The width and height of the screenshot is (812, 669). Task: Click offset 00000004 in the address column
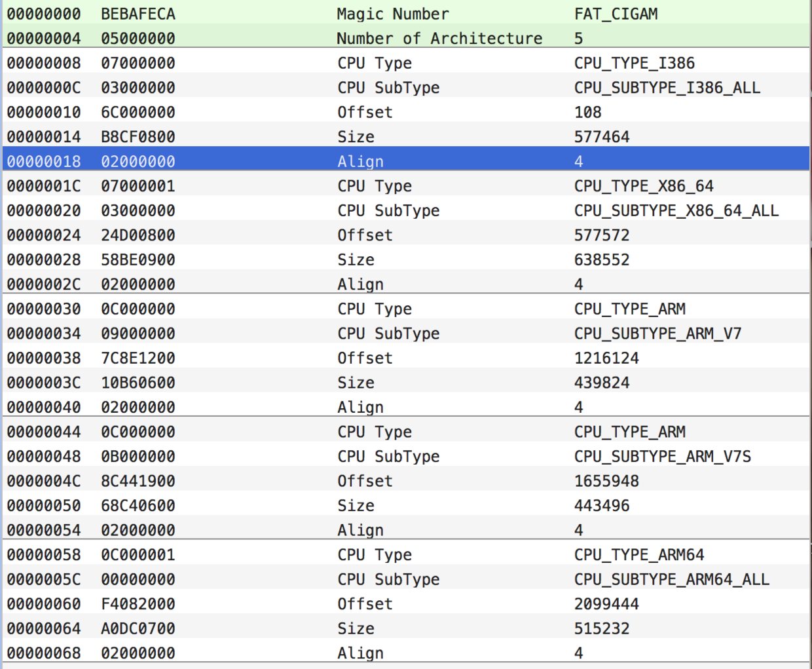44,39
